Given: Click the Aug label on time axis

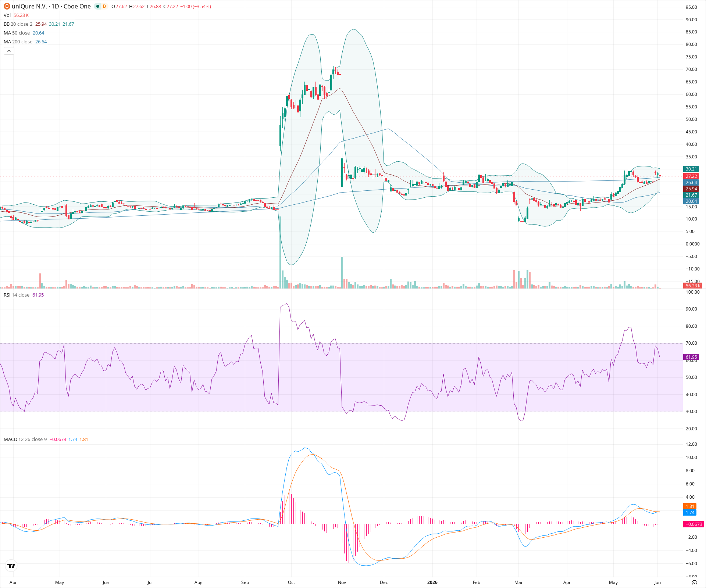Looking at the screenshot, I should [x=199, y=582].
